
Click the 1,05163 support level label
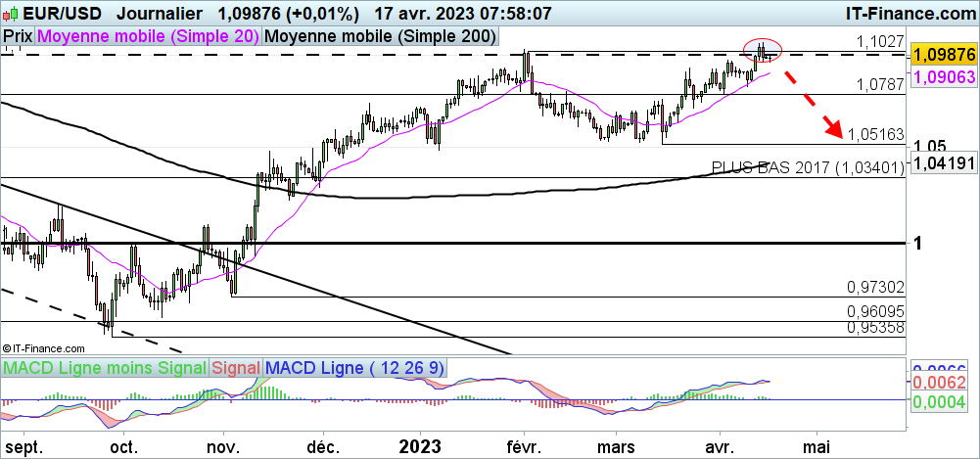coord(875,134)
